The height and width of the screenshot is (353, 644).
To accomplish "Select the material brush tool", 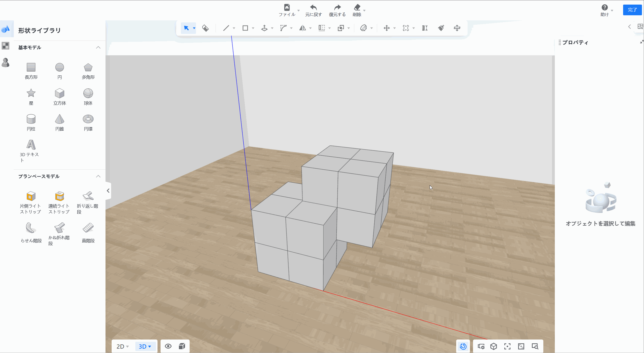I will point(441,28).
